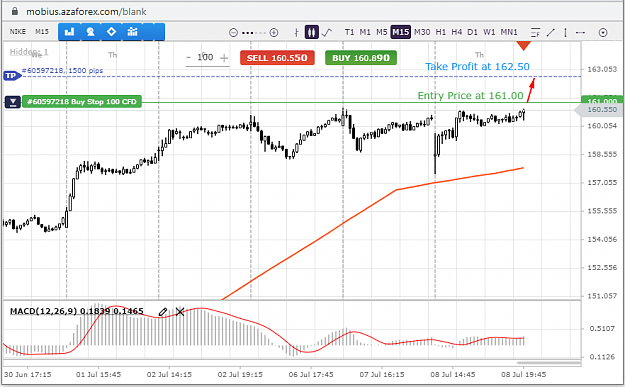Click the green 161.000 price tag

coord(601,100)
